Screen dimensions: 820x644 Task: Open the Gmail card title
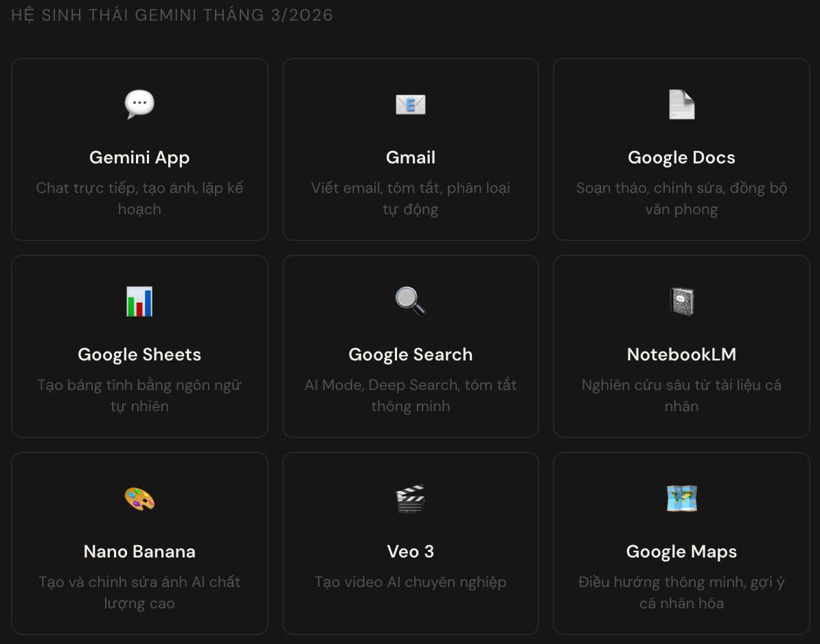click(x=411, y=157)
